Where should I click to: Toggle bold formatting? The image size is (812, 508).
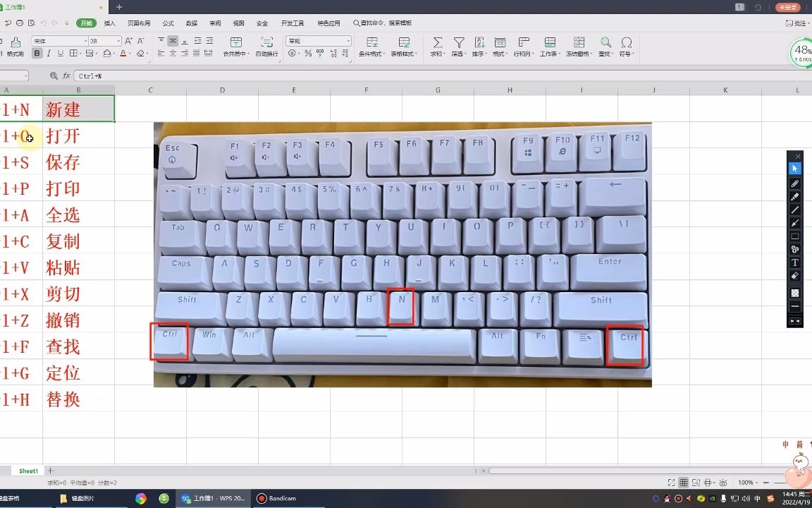tap(37, 52)
